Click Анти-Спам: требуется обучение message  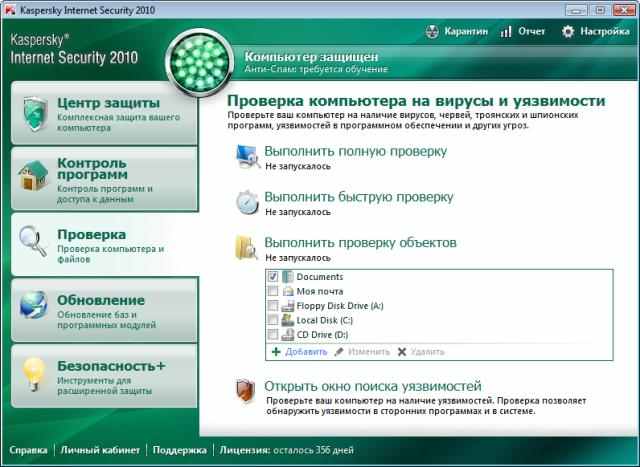click(316, 69)
